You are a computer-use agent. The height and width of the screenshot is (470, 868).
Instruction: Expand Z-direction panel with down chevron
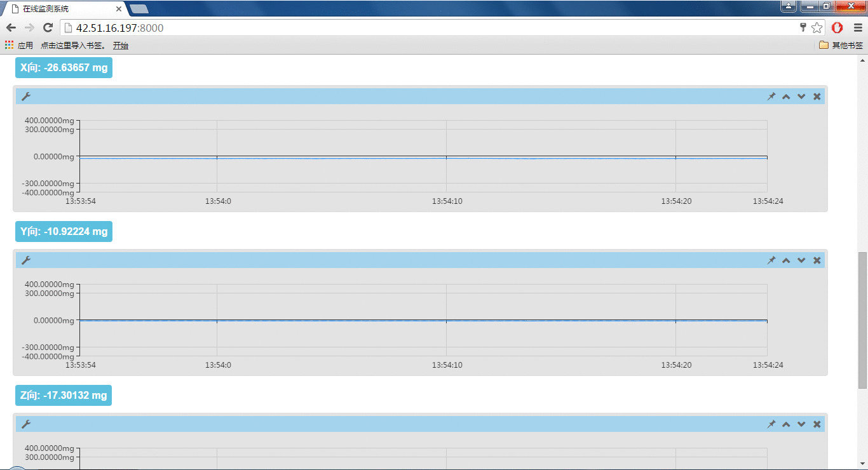(801, 424)
